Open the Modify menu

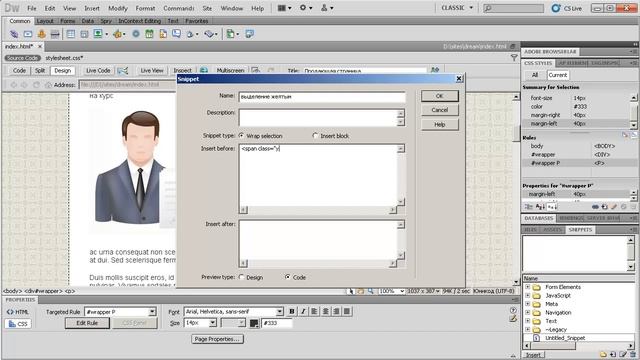(118, 8)
